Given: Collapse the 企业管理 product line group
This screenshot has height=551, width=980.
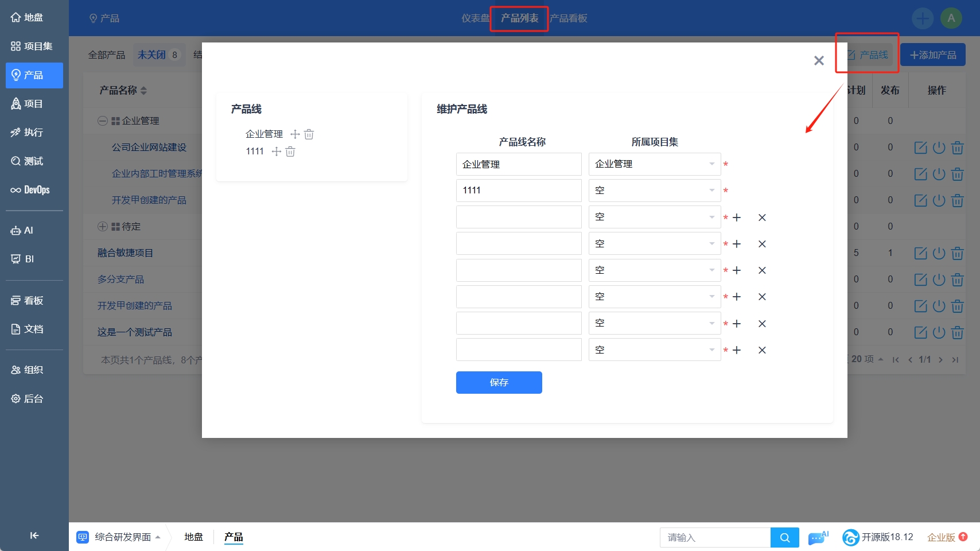Looking at the screenshot, I should 102,121.
